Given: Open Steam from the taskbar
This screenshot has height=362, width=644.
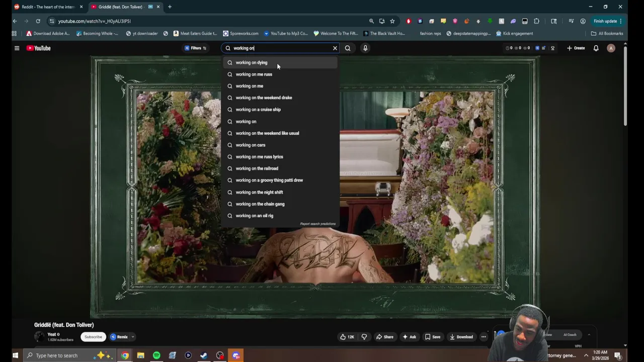Looking at the screenshot, I should pos(204,355).
